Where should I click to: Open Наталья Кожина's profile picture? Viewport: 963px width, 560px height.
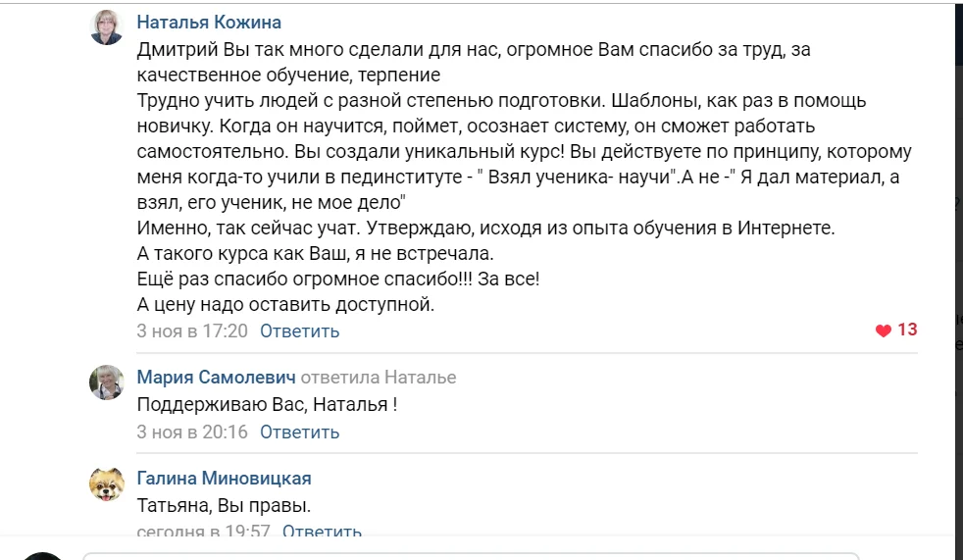107,27
